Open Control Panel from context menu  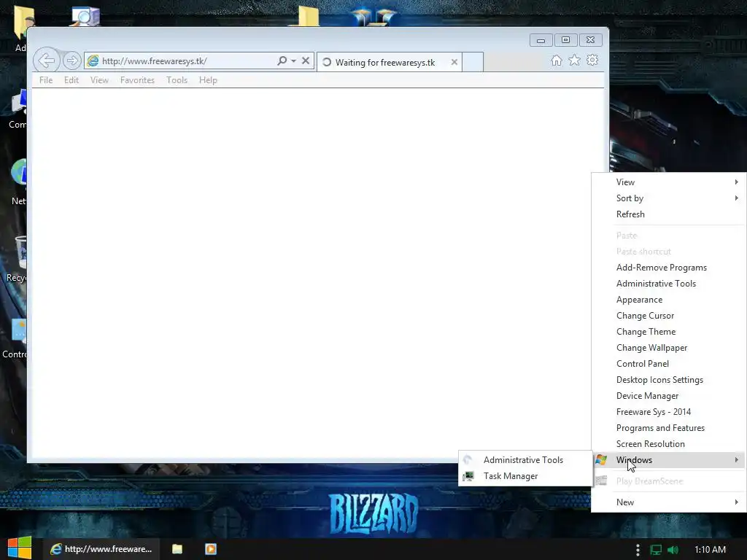click(x=668, y=364)
